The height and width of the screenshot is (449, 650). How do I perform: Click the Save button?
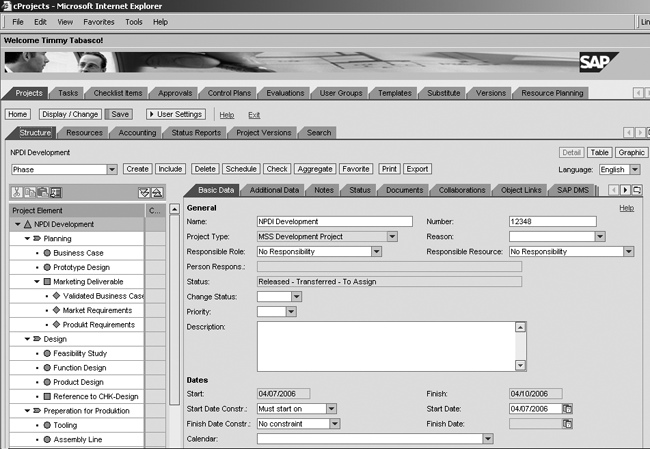click(x=119, y=114)
